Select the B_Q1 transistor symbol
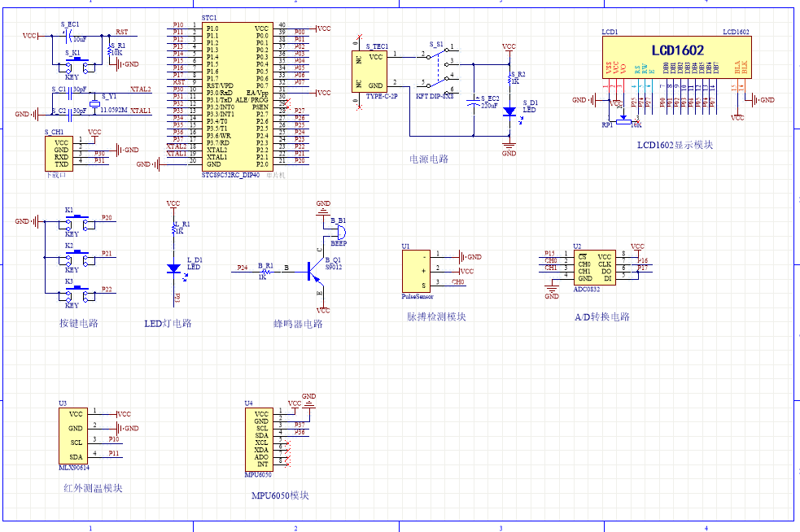 pos(316,272)
